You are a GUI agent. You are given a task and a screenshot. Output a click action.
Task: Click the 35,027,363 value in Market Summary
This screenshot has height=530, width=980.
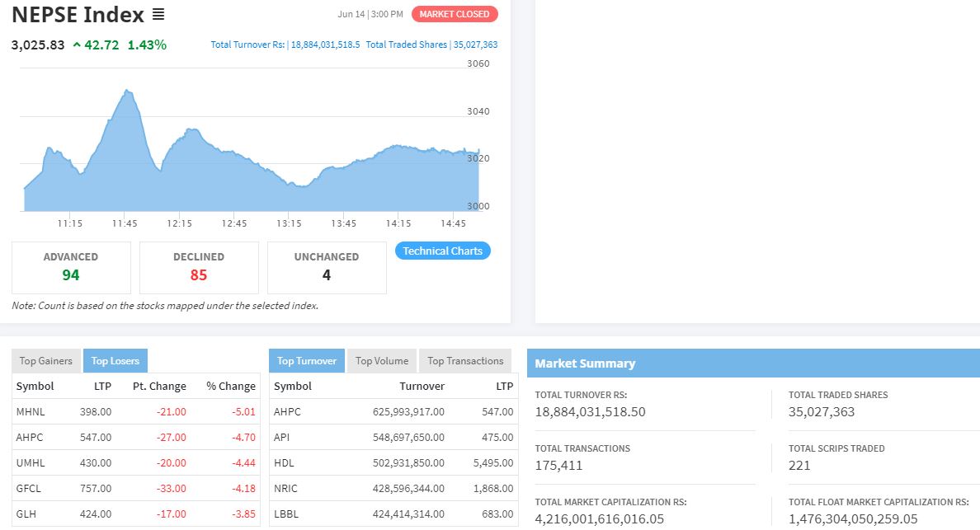[x=822, y=412]
